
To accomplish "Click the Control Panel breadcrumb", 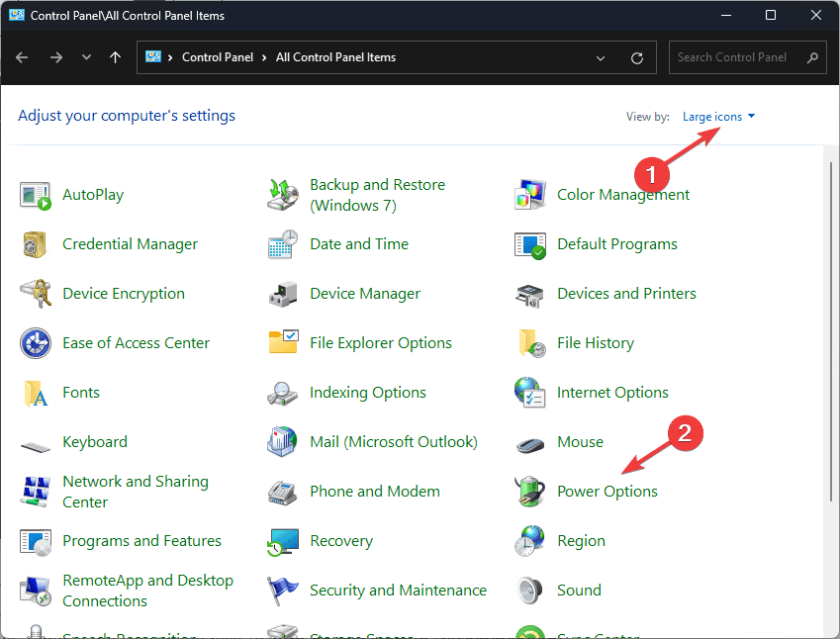I will (218, 57).
